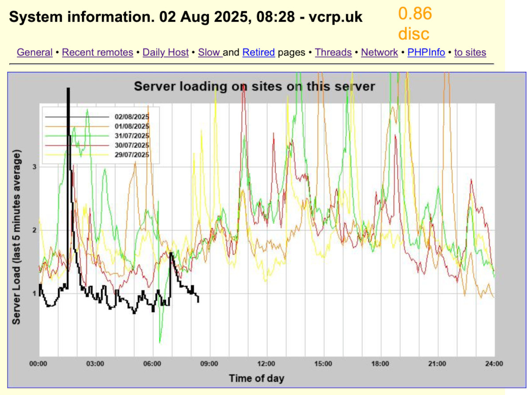This screenshot has width=532, height=395.
Task: Click the 30/07/2025 legend label
Action: 132,145
